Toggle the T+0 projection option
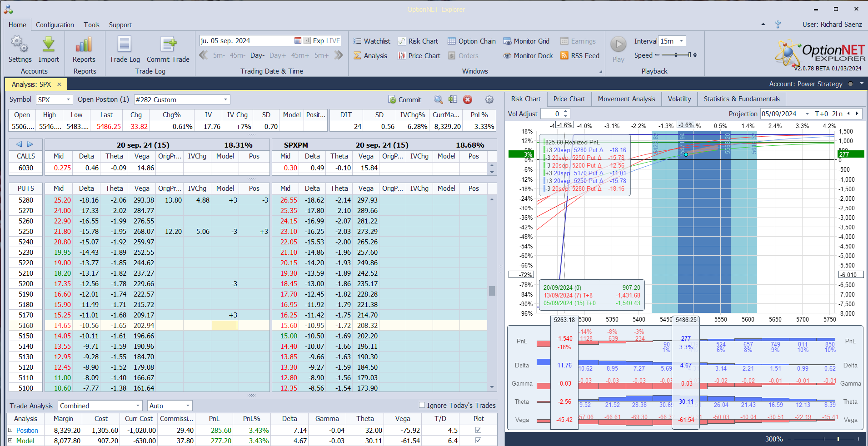868x446 pixels. coord(821,114)
